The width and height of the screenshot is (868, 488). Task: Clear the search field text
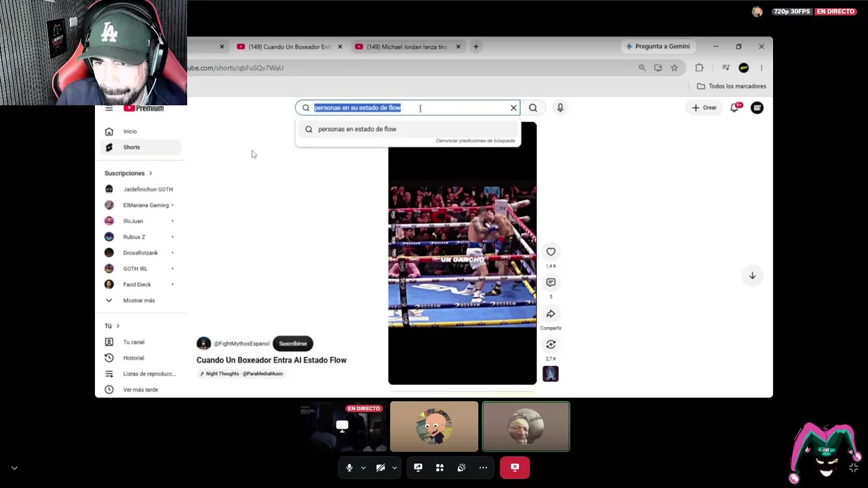tap(513, 108)
